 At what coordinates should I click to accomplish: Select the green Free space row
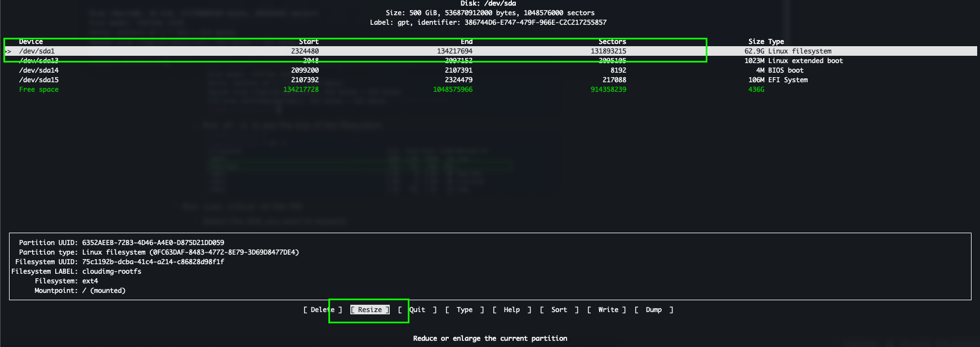coord(38,90)
